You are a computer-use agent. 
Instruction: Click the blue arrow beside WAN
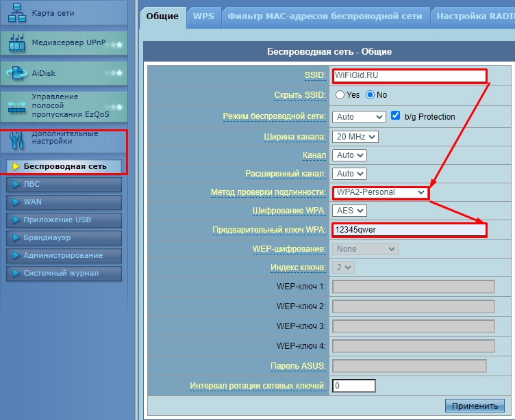[16, 202]
